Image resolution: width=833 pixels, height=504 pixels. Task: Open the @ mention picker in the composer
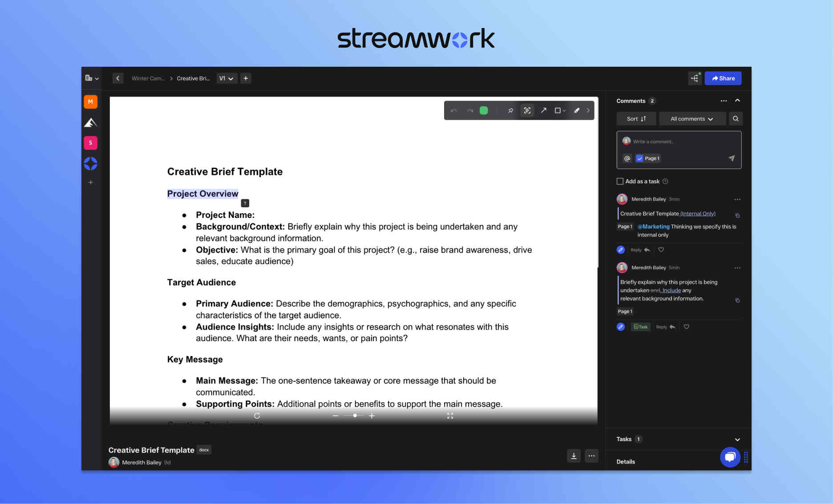pyautogui.click(x=627, y=158)
